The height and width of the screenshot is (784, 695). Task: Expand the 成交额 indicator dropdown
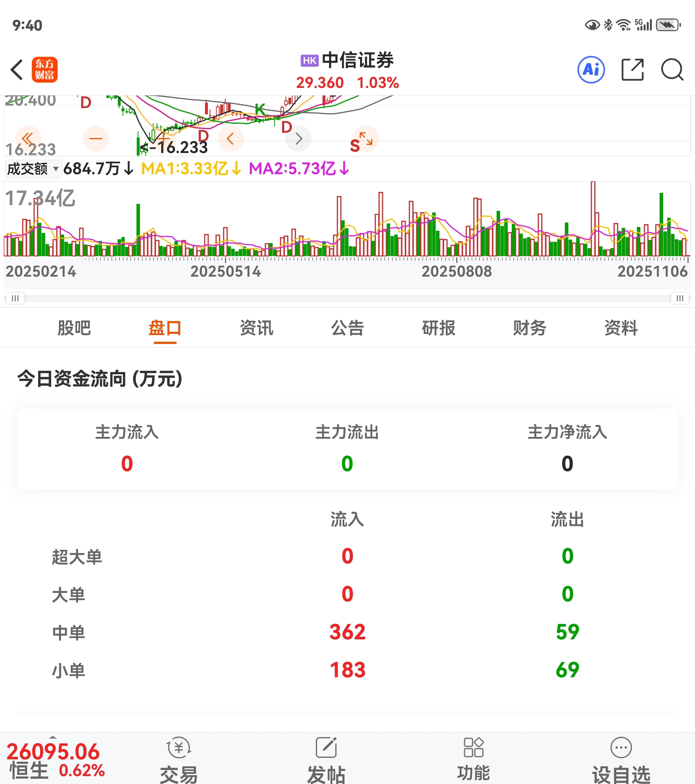tap(33, 169)
